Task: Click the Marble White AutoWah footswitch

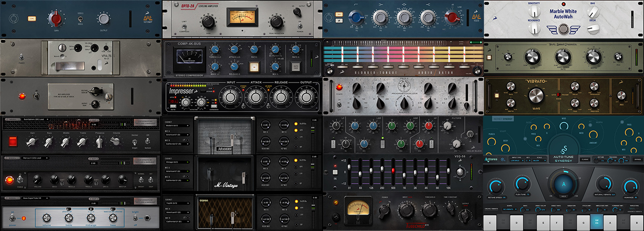Action: coord(562,29)
